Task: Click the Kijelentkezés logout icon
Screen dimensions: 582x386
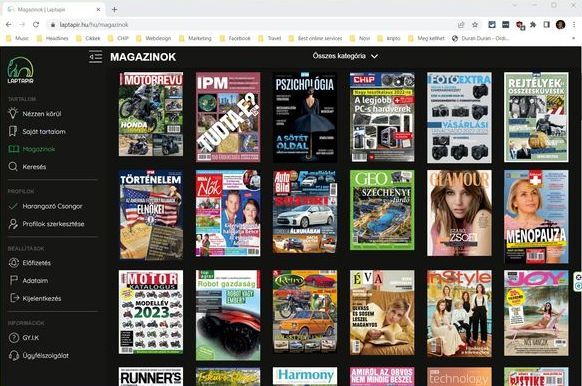Action: click(14, 298)
